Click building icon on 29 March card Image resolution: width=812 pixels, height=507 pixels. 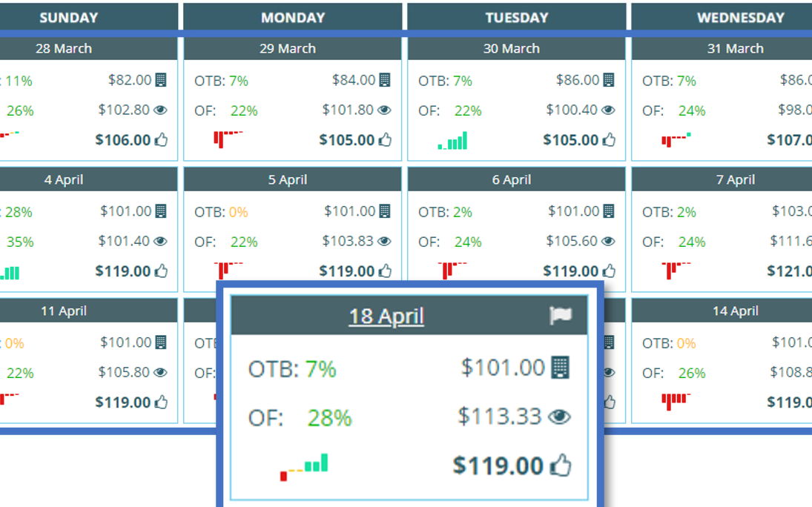(384, 80)
